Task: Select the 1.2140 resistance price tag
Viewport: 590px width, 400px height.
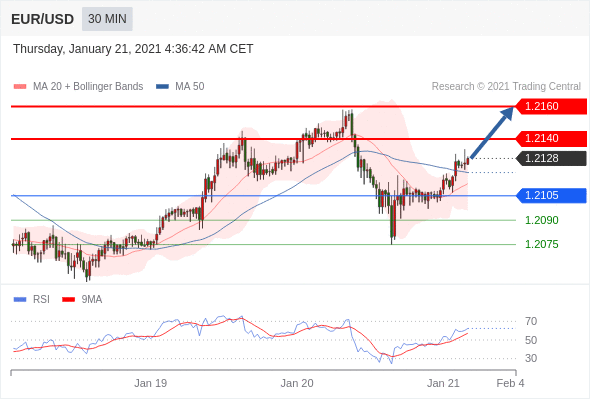Action: click(x=550, y=138)
